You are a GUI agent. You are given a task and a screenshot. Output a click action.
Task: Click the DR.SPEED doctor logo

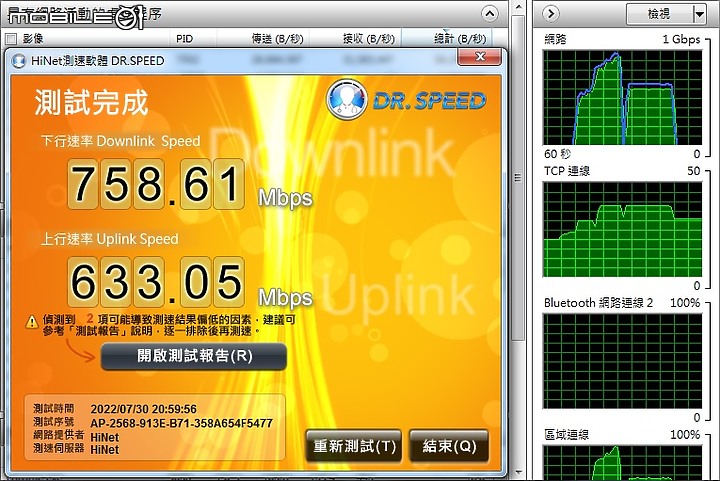click(347, 100)
